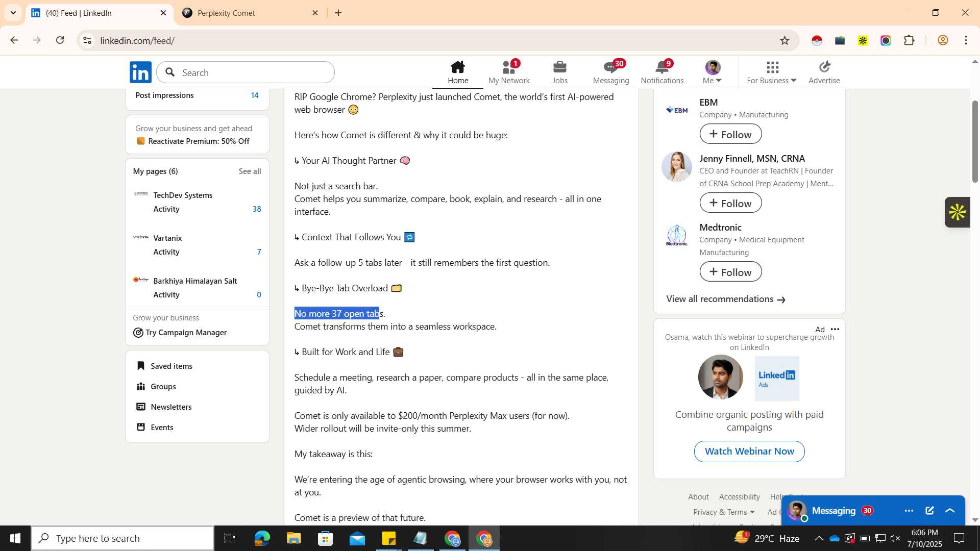Image resolution: width=980 pixels, height=551 pixels.
Task: Open Task View on taskbar
Action: tap(230, 538)
